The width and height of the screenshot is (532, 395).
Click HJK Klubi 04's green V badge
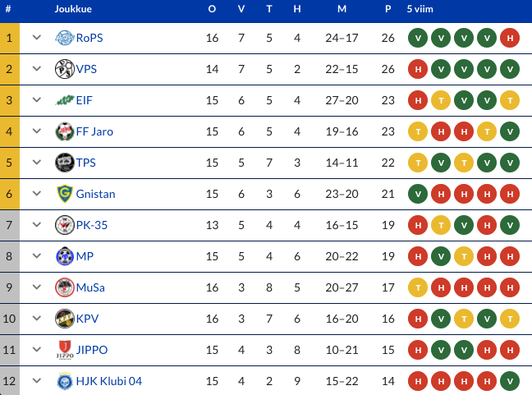[x=510, y=381]
